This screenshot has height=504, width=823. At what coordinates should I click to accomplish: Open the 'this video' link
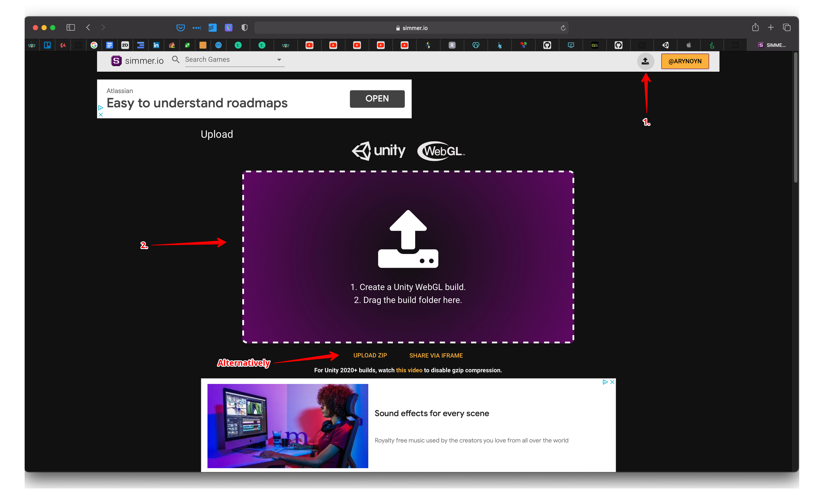coord(409,370)
